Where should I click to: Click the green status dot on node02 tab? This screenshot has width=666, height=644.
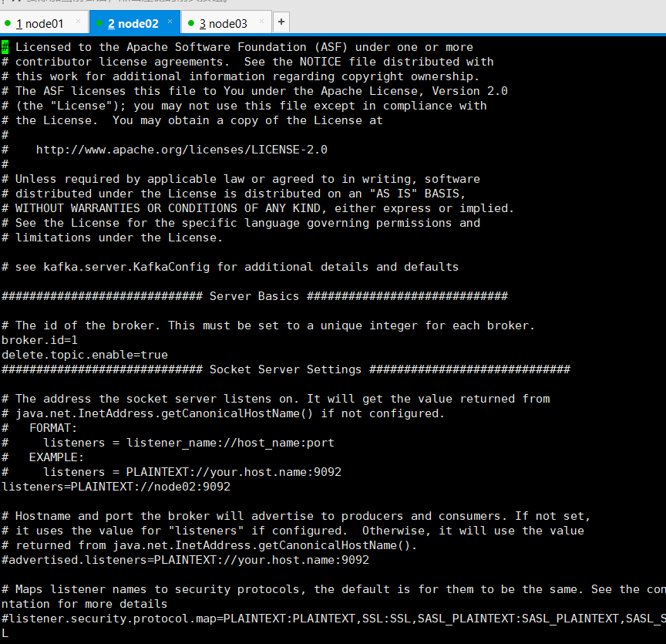pyautogui.click(x=99, y=23)
